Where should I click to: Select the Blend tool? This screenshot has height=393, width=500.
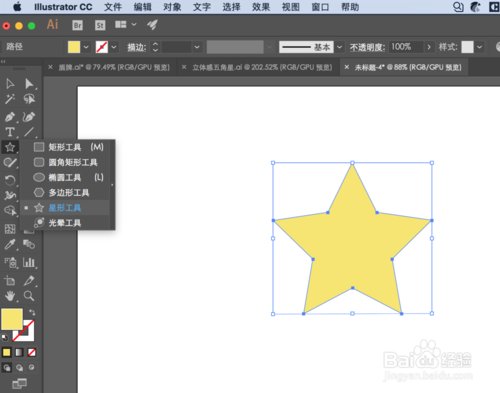tap(29, 244)
